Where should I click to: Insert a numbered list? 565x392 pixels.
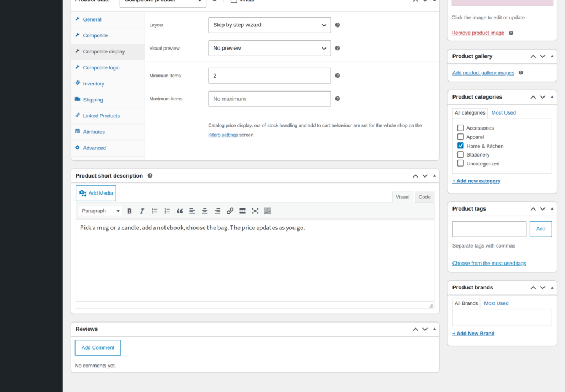(x=167, y=211)
